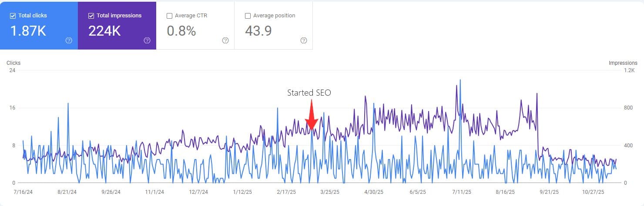This screenshot has height=206, width=644.
Task: Click the 43.9 average position value
Action: [258, 31]
